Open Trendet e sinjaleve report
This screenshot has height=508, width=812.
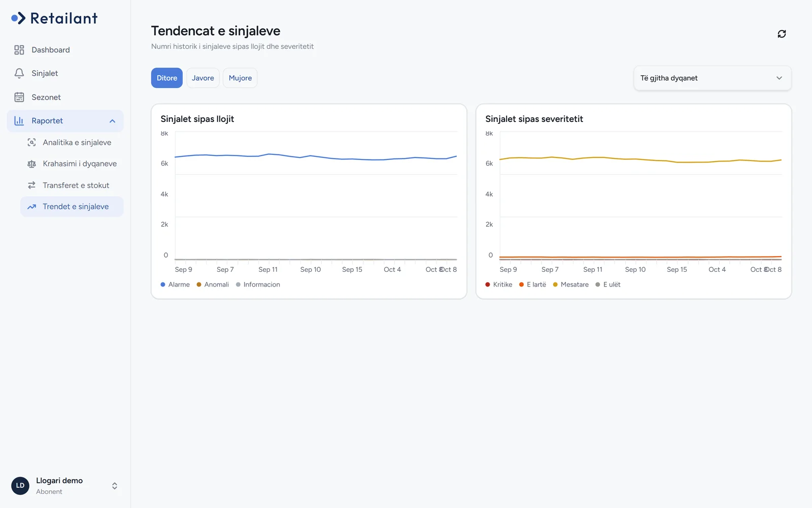[72, 207]
